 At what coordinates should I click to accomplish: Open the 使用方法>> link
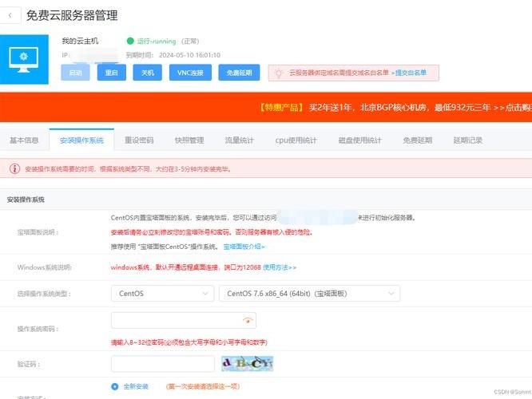coord(280,267)
